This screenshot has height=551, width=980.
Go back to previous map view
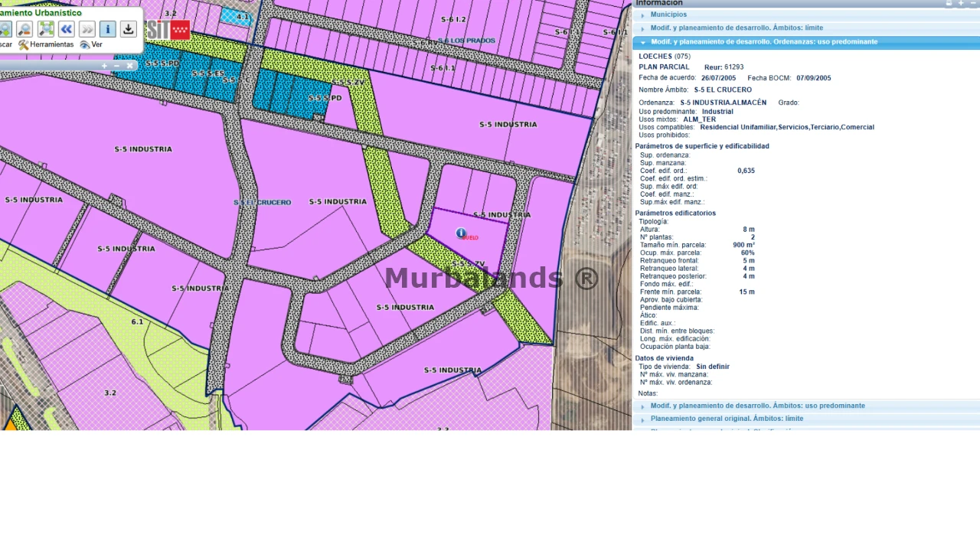(67, 29)
